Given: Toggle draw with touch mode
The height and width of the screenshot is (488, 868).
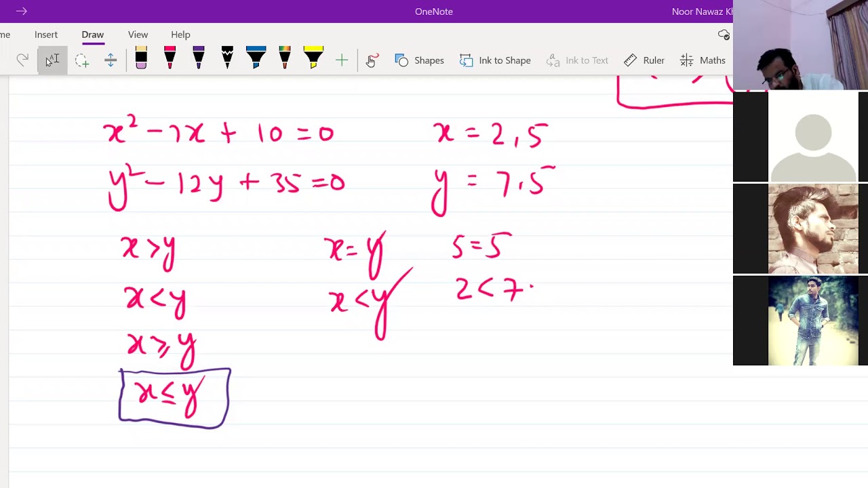Looking at the screenshot, I should (x=372, y=60).
